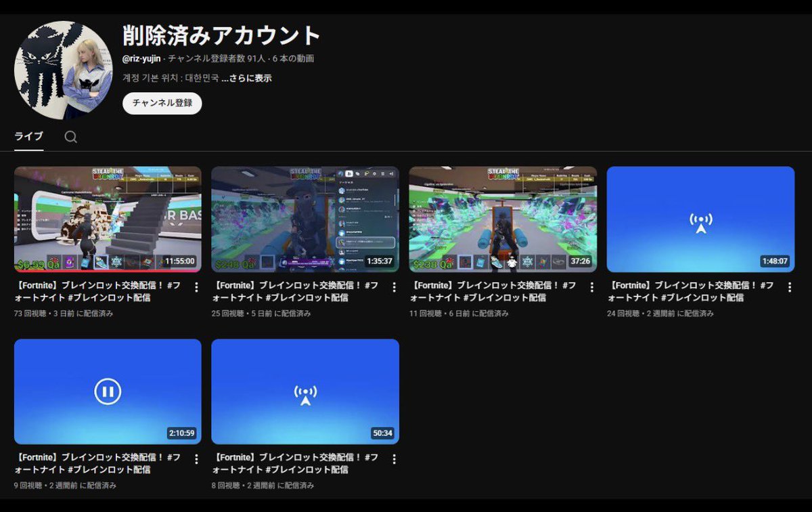Open the 11:55:00 stream thumbnail
Viewport: 812px width, 512px height.
(108, 219)
